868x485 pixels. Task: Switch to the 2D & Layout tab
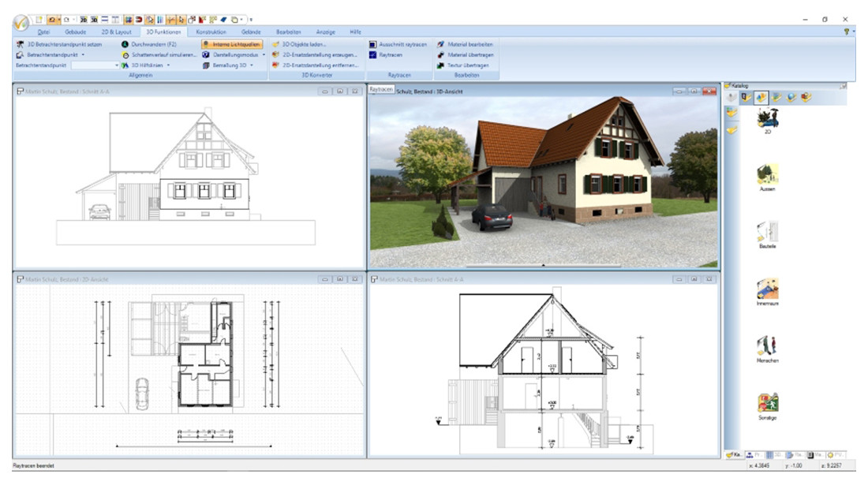[x=116, y=32]
